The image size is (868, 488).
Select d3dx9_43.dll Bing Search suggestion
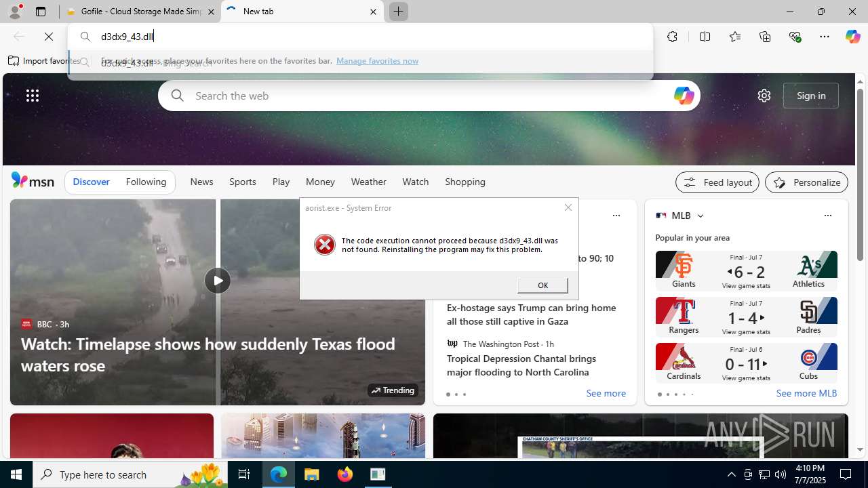(360, 63)
